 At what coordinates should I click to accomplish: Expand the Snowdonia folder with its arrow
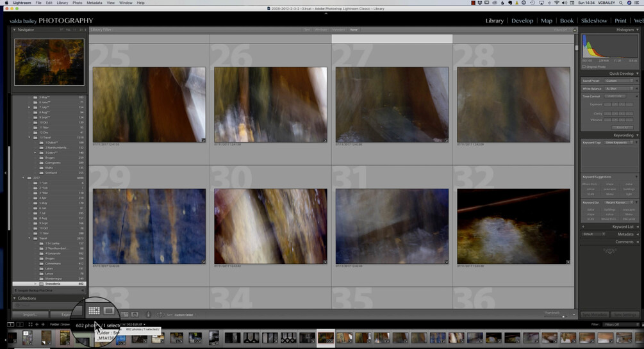[x=35, y=284]
